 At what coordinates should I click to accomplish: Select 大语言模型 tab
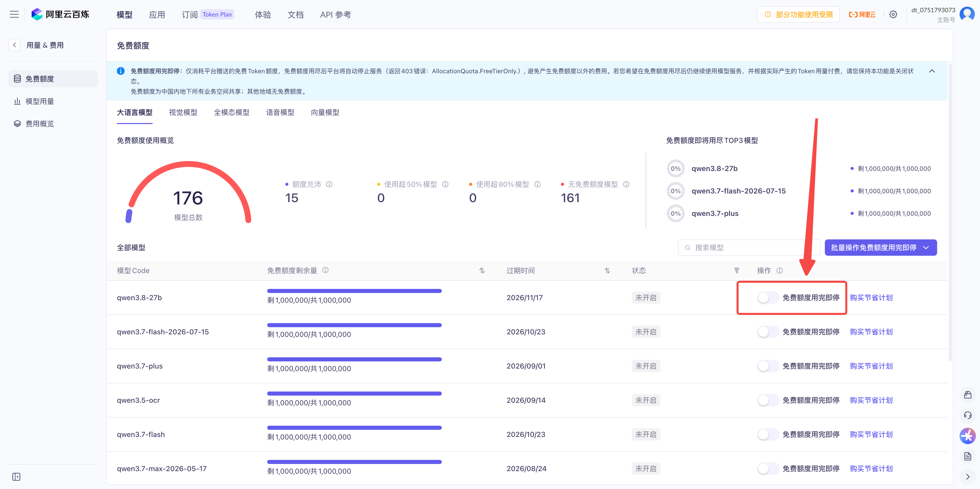point(134,112)
